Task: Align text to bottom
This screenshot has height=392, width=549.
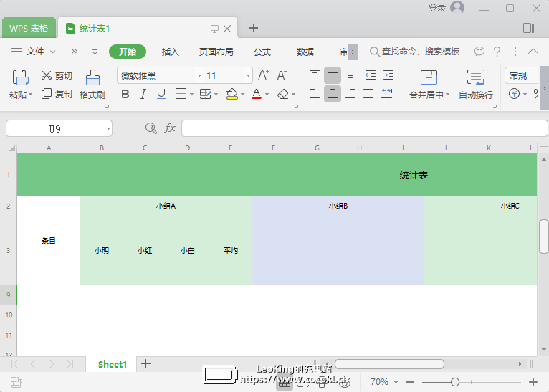Action: 350,75
